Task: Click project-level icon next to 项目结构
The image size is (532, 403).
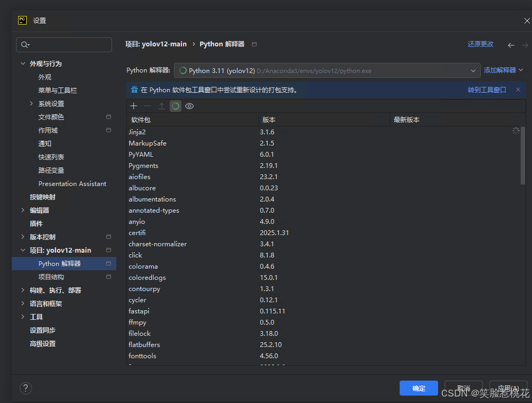Action: click(x=108, y=277)
